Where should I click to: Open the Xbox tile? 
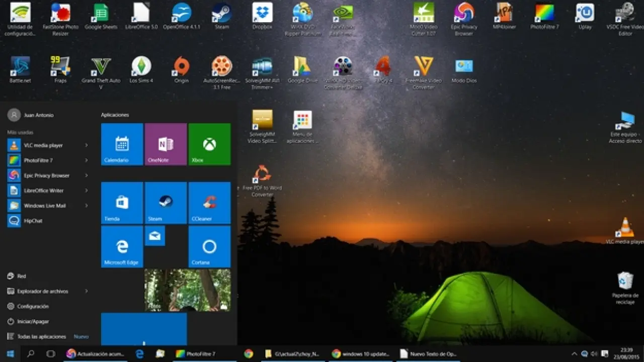click(209, 144)
